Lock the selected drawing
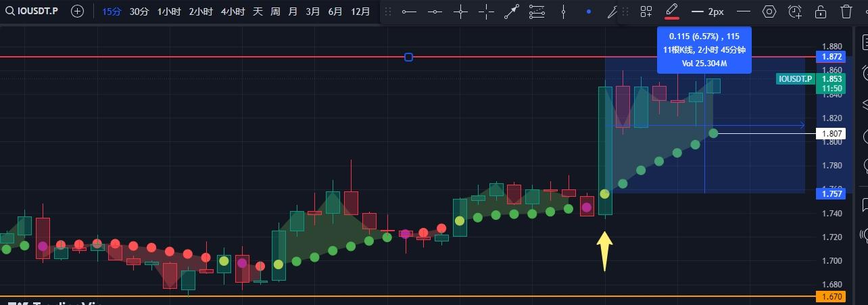 pyautogui.click(x=821, y=11)
